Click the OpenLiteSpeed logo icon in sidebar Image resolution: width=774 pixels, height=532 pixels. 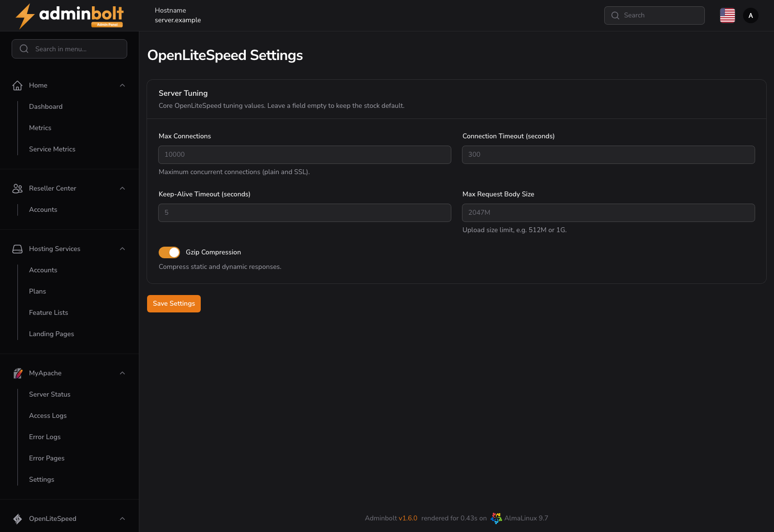(x=17, y=518)
